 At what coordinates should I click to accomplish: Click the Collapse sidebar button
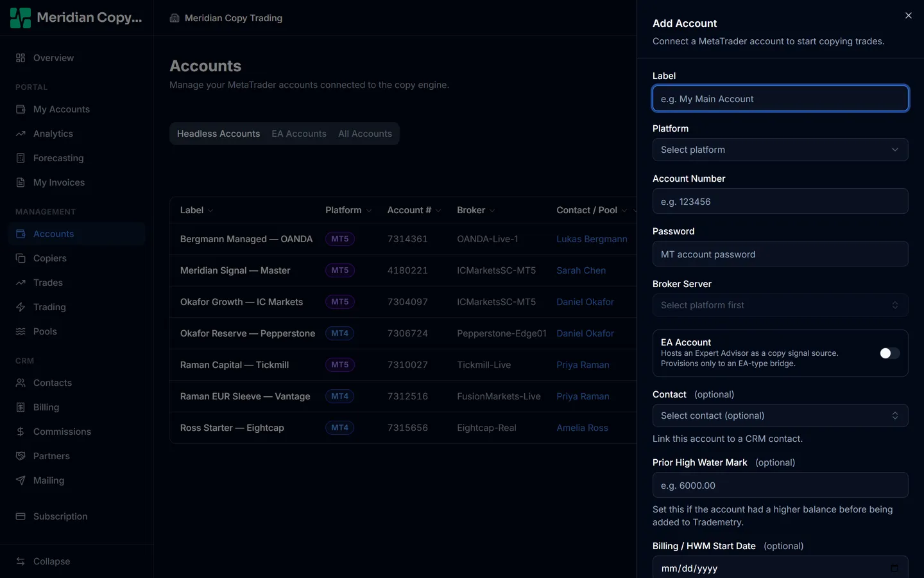coord(77,561)
